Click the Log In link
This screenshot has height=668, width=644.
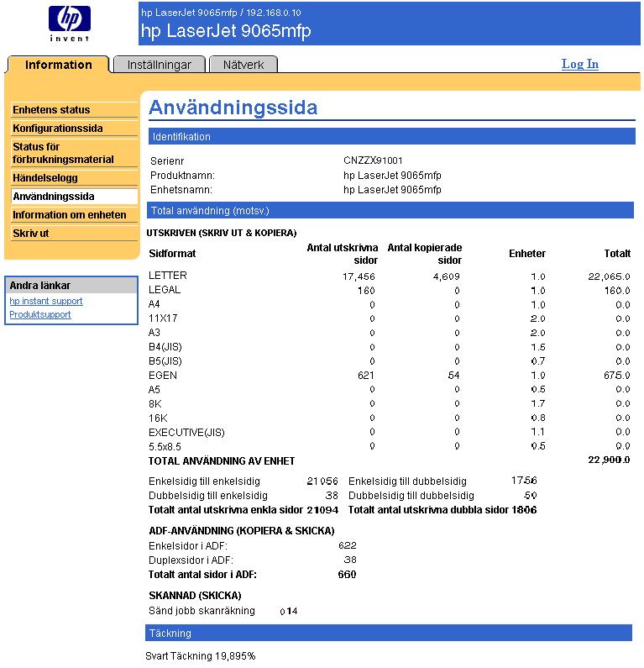pyautogui.click(x=579, y=64)
